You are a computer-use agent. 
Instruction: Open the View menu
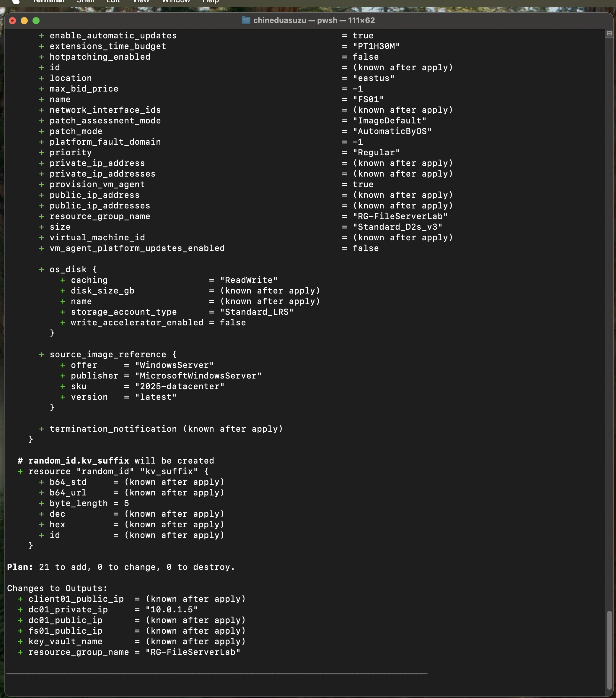(141, 1)
